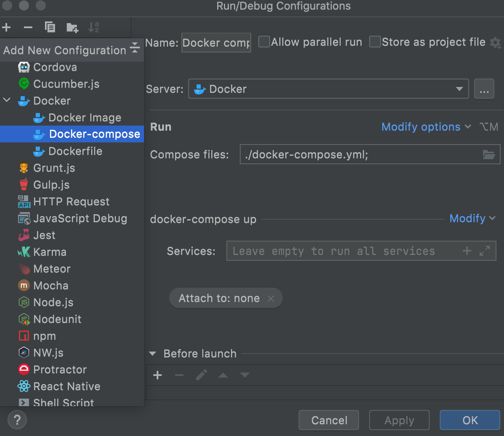Select Node.js configuration type
The image size is (504, 436).
[x=72, y=302]
